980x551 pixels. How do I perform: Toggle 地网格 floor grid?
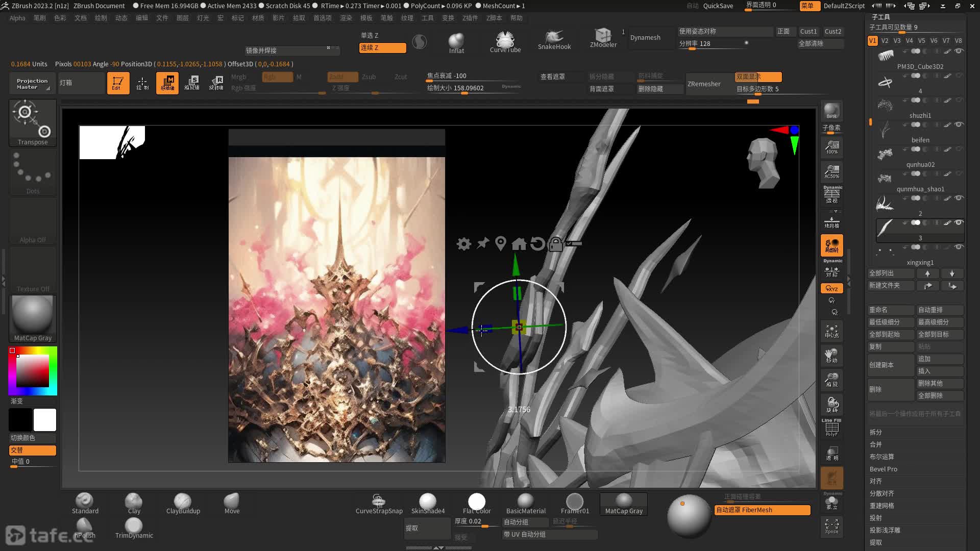(x=832, y=221)
